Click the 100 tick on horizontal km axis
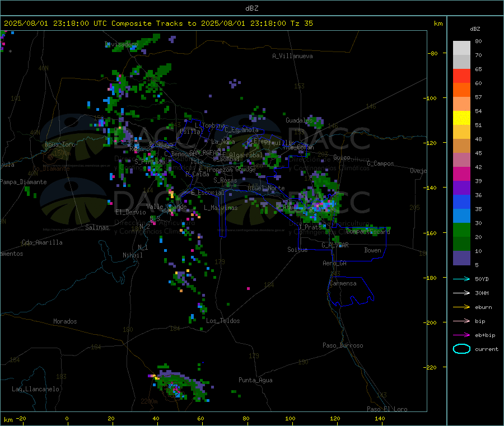504x426 pixels. 290,418
